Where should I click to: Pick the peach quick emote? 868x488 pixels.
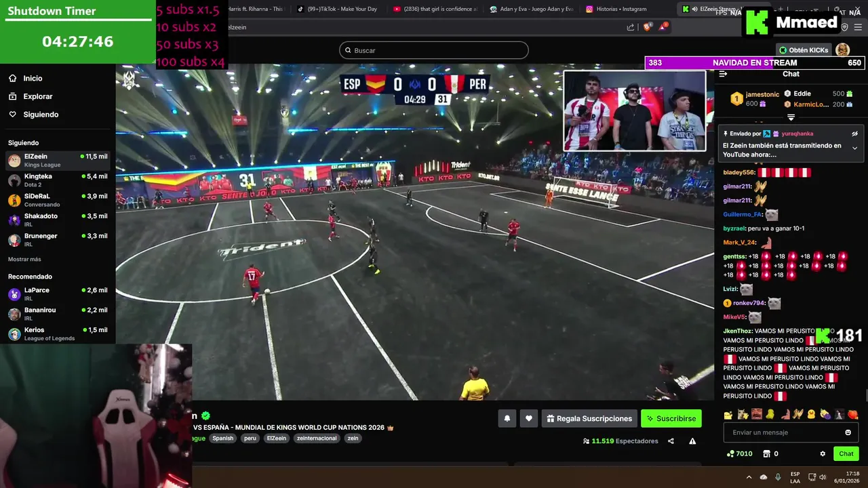point(853,414)
